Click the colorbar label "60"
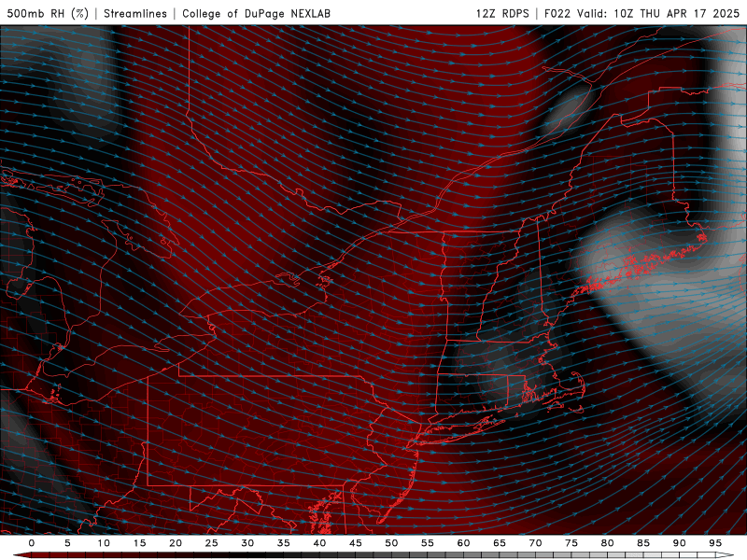747x560 pixels. click(x=463, y=543)
